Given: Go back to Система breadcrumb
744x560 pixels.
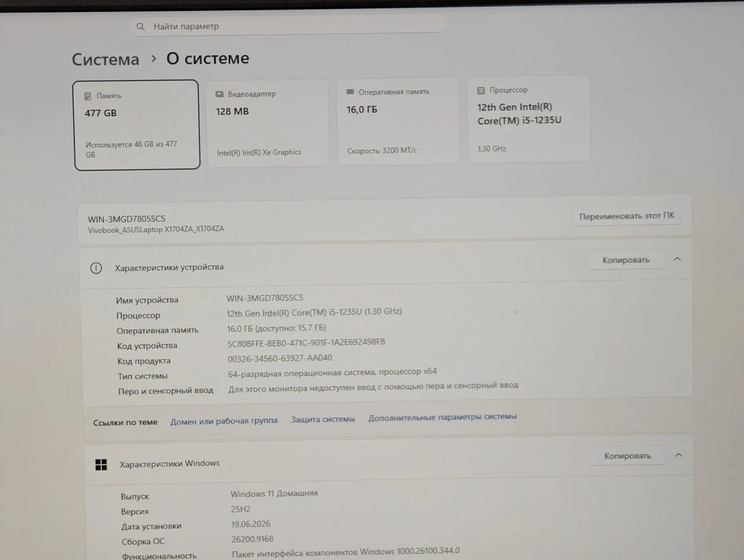Looking at the screenshot, I should coord(105,59).
